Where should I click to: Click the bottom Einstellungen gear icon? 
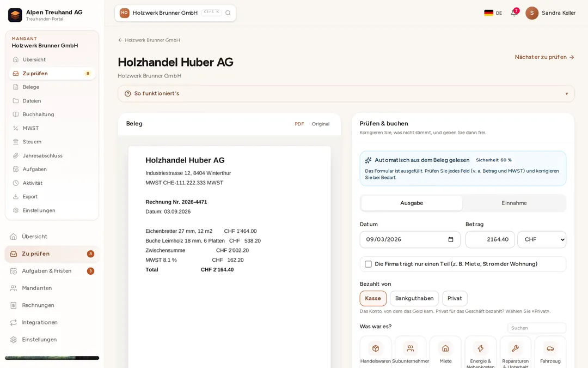[14, 340]
